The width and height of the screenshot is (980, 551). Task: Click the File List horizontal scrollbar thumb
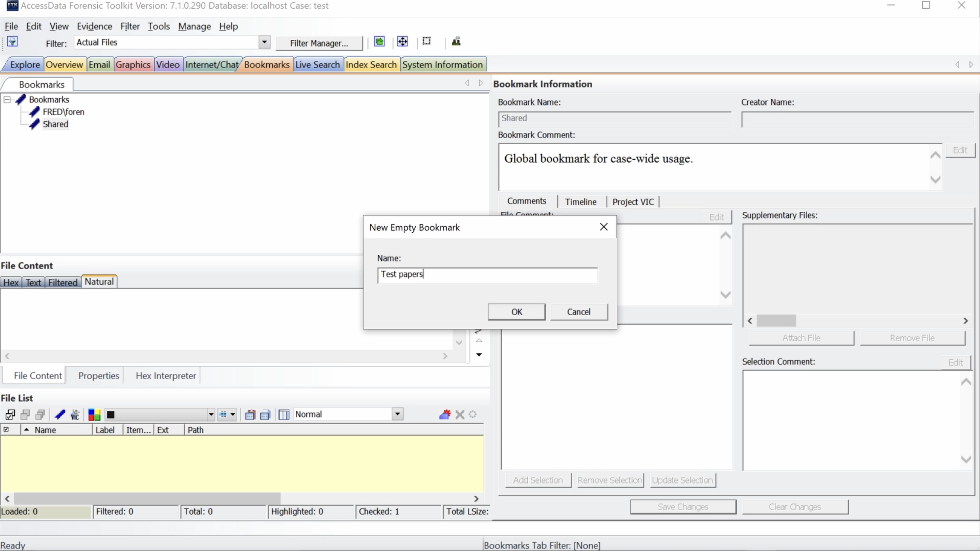[147, 498]
